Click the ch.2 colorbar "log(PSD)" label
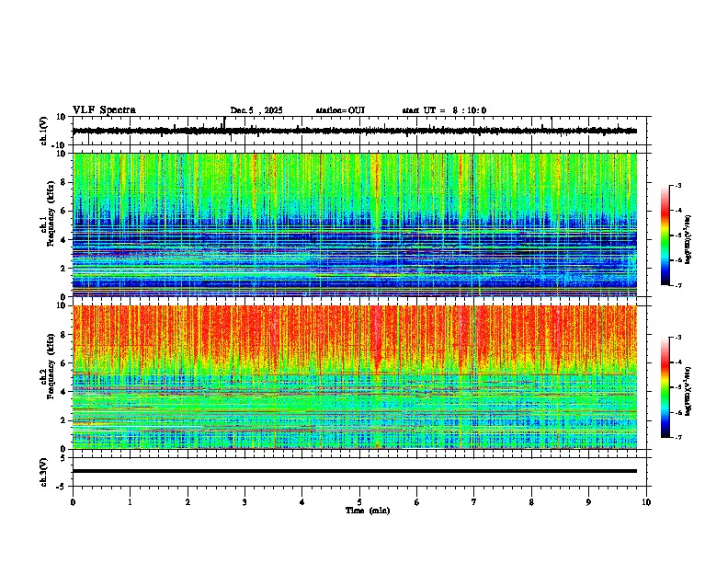This screenshot has height=563, width=728. tap(688, 390)
